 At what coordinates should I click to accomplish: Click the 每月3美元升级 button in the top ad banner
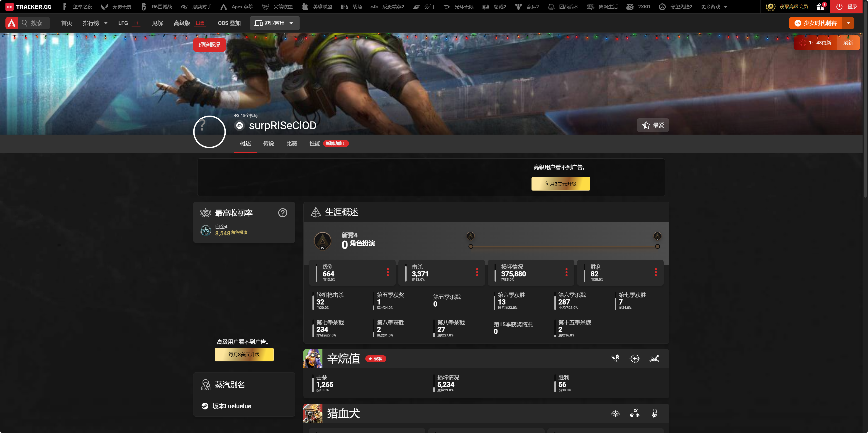click(560, 184)
